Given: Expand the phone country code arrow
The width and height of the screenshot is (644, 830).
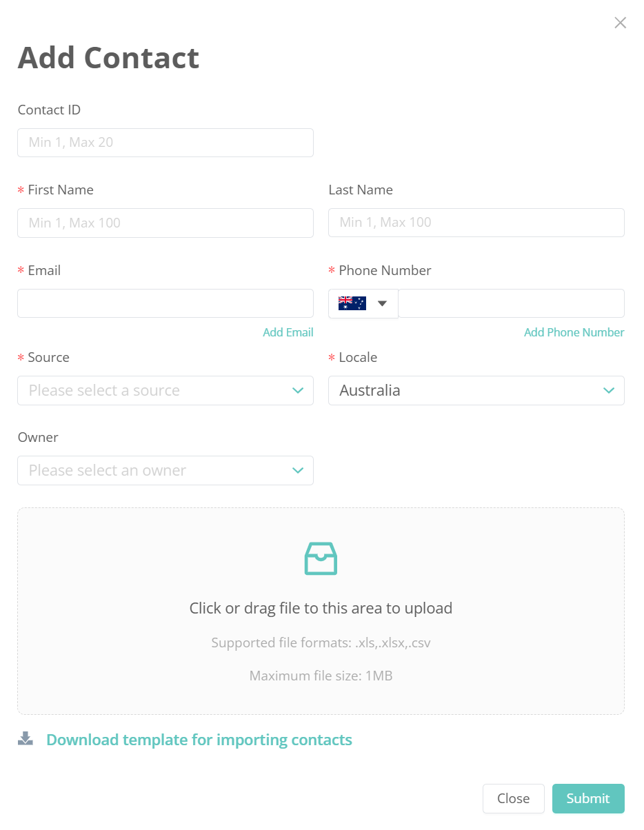Looking at the screenshot, I should tap(383, 303).
